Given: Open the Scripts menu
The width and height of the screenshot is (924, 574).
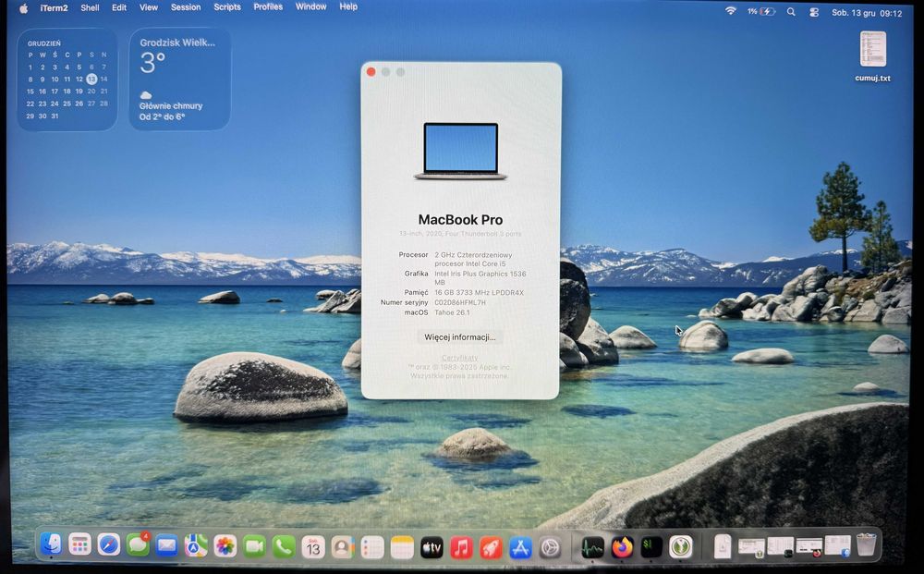Looking at the screenshot, I should 227,7.
